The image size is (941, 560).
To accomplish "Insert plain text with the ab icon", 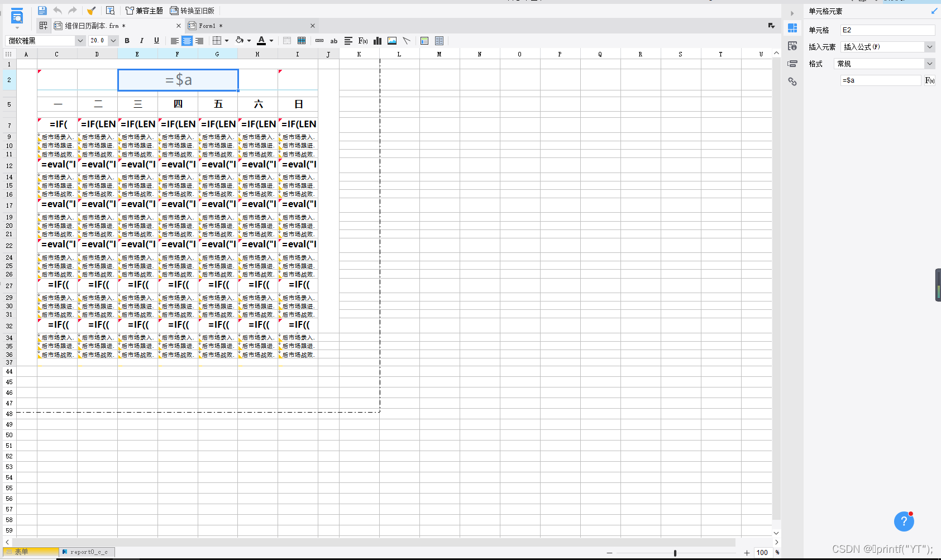I will (334, 41).
